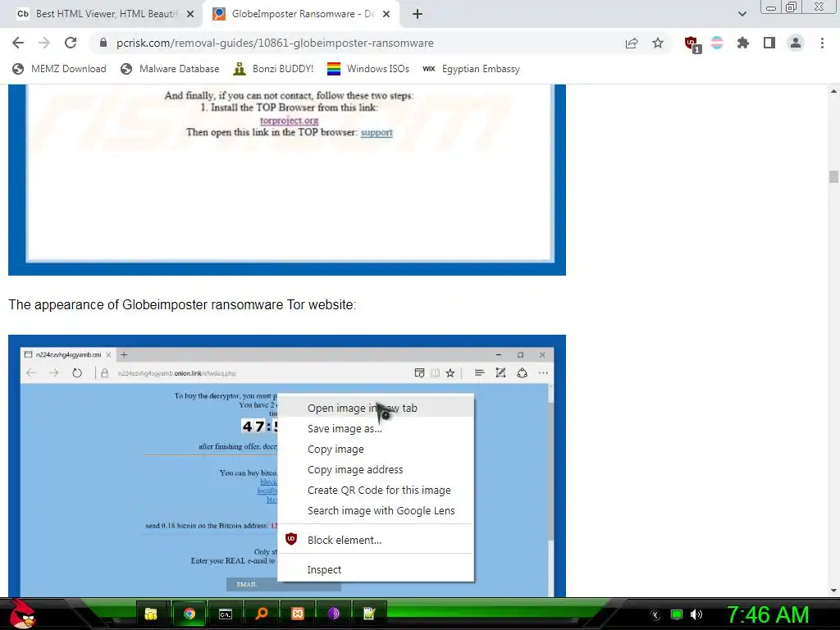Click the scrollbar down arrow
The image size is (840, 630).
pyautogui.click(x=833, y=591)
